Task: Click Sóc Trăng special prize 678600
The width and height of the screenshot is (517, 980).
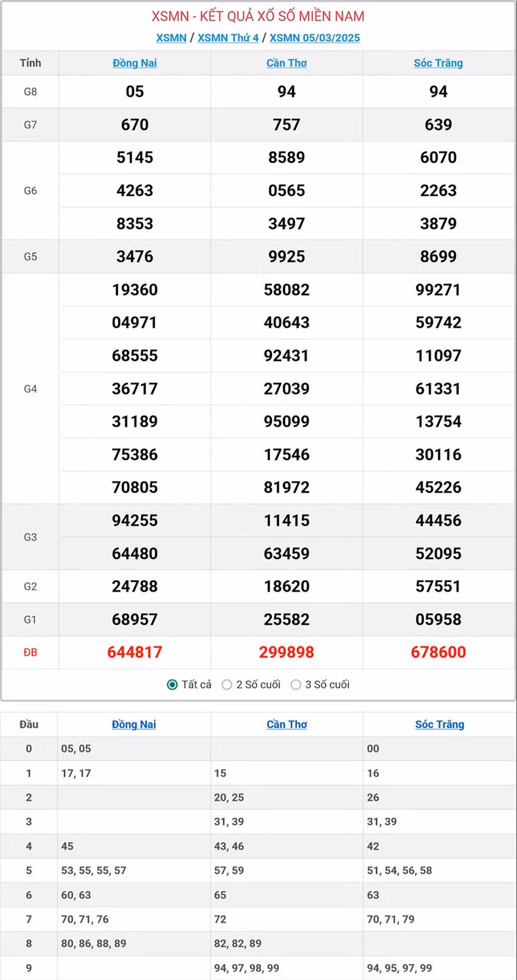Action: click(x=438, y=652)
